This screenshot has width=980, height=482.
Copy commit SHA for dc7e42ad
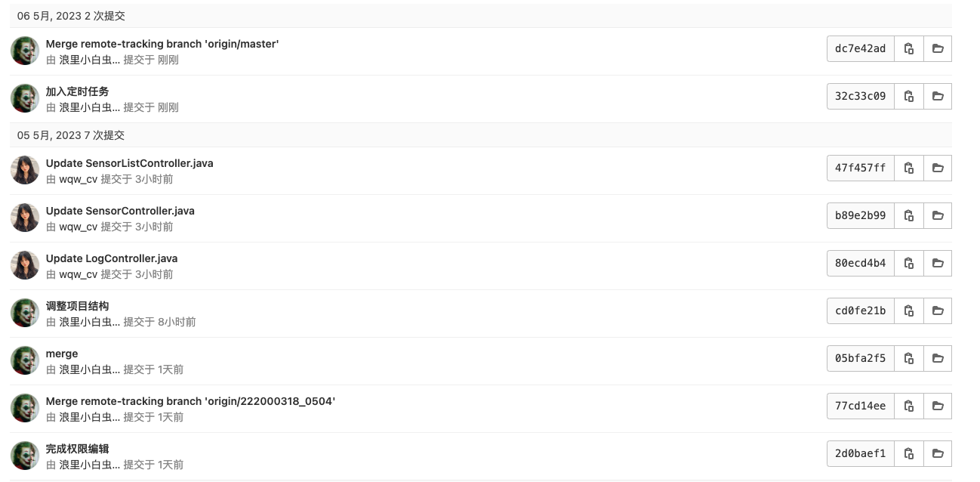(x=909, y=48)
